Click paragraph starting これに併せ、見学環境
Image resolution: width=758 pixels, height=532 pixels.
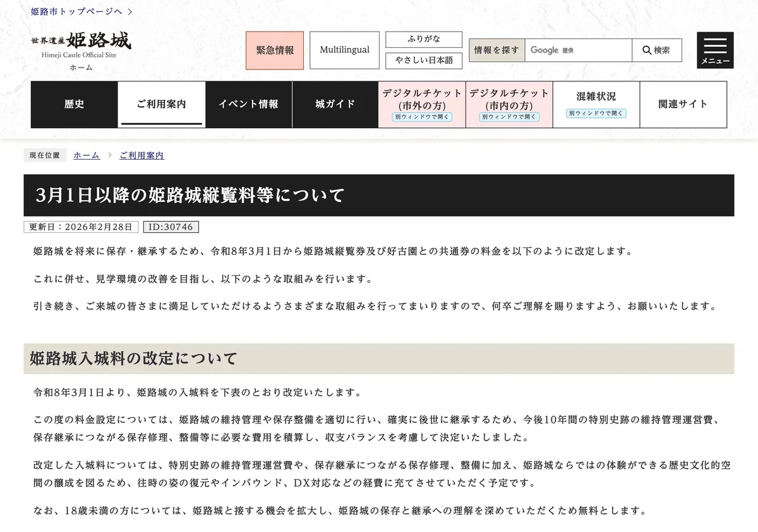click(x=203, y=279)
